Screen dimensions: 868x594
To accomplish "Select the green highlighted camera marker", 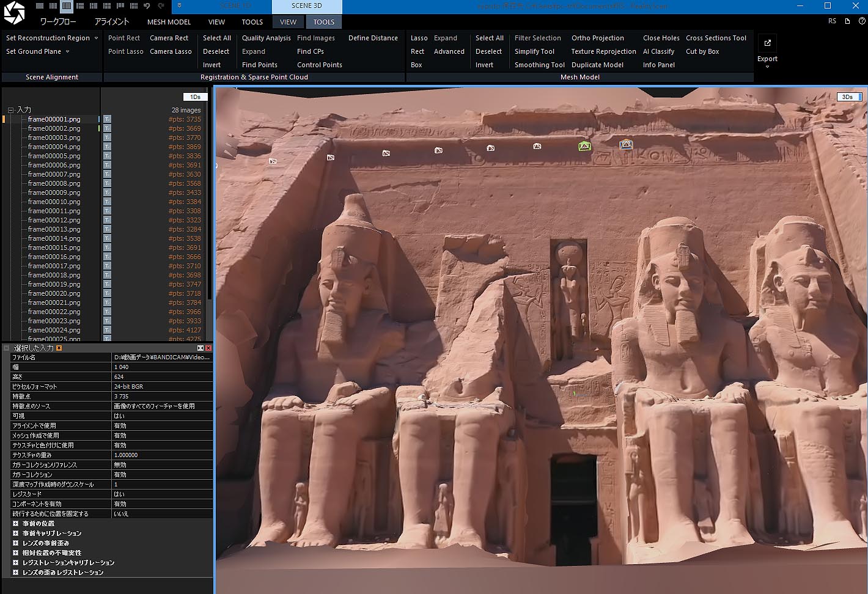I will tap(584, 146).
